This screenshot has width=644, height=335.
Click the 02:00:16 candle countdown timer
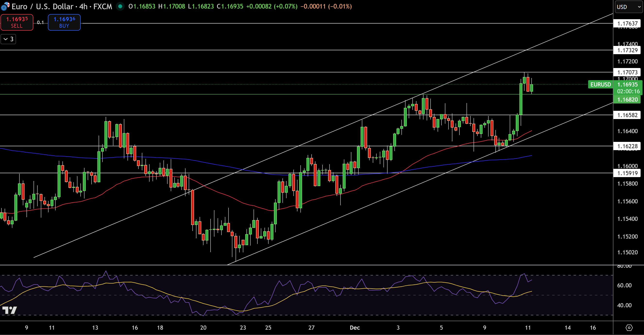(x=628, y=91)
